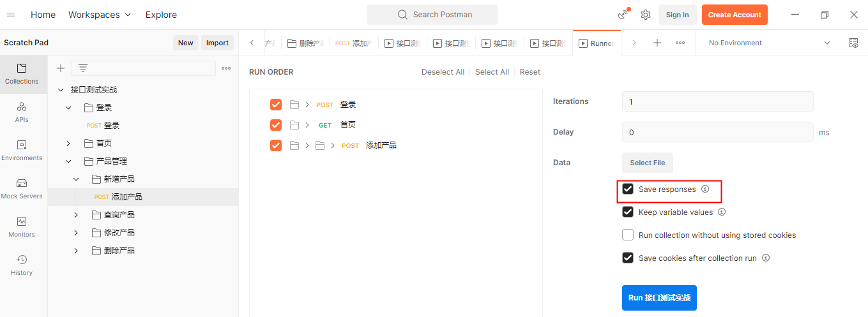Expand the 查询产品 folder
This screenshot has height=317, width=868.
[76, 215]
